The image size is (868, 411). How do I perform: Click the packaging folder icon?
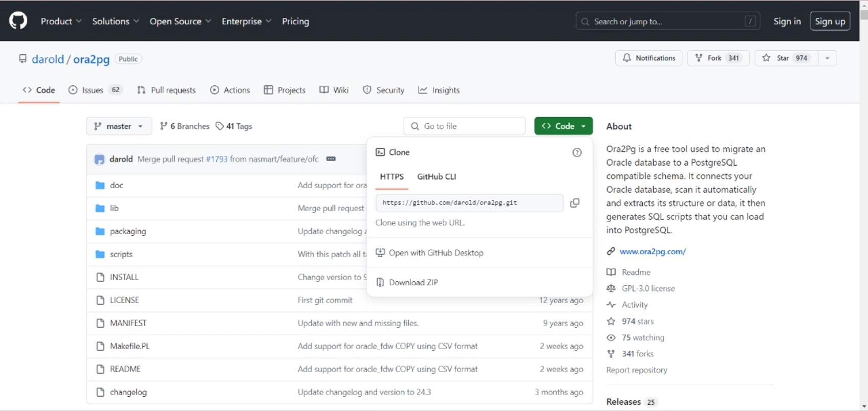pyautogui.click(x=100, y=231)
